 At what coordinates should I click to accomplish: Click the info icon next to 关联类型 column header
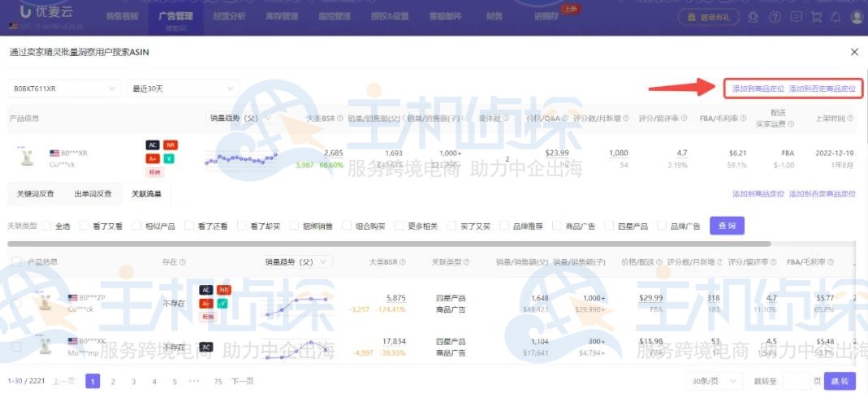[465, 261]
